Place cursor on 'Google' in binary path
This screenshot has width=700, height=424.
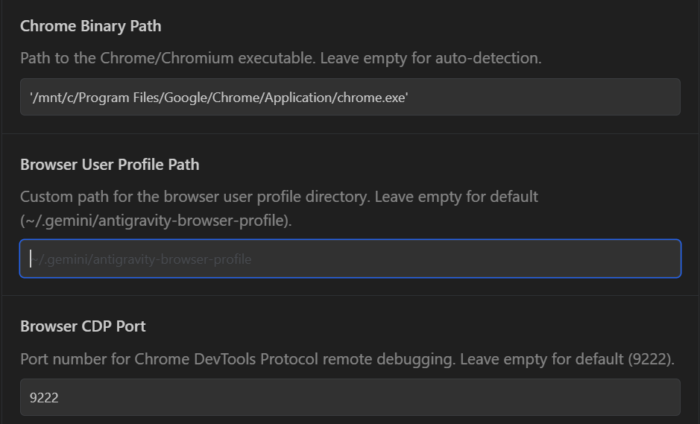pos(181,97)
